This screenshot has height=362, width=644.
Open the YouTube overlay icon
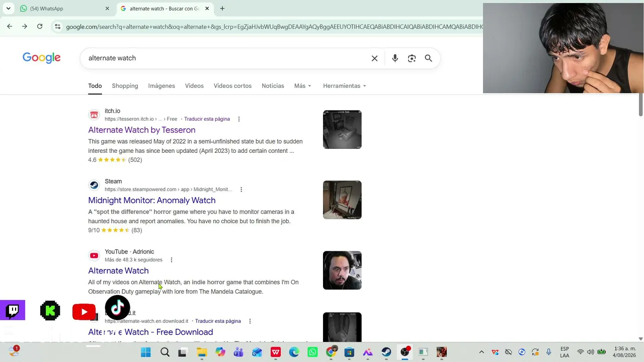tap(84, 312)
